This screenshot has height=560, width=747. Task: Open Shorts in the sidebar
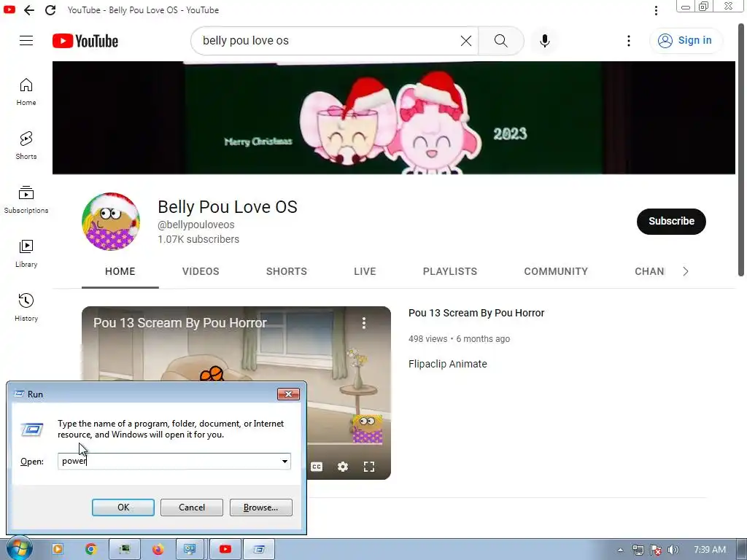click(26, 146)
